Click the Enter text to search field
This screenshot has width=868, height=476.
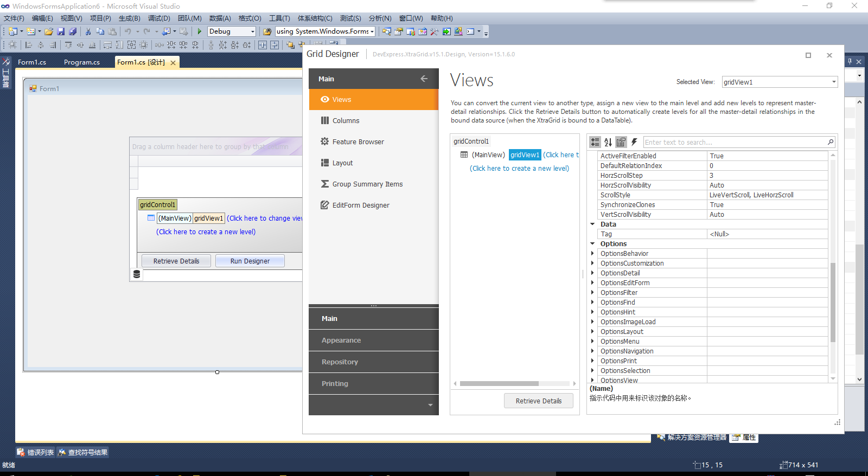pos(734,142)
